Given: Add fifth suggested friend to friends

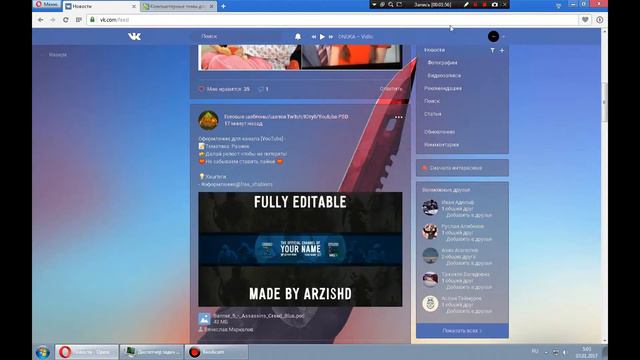Looking at the screenshot, I should 469,311.
